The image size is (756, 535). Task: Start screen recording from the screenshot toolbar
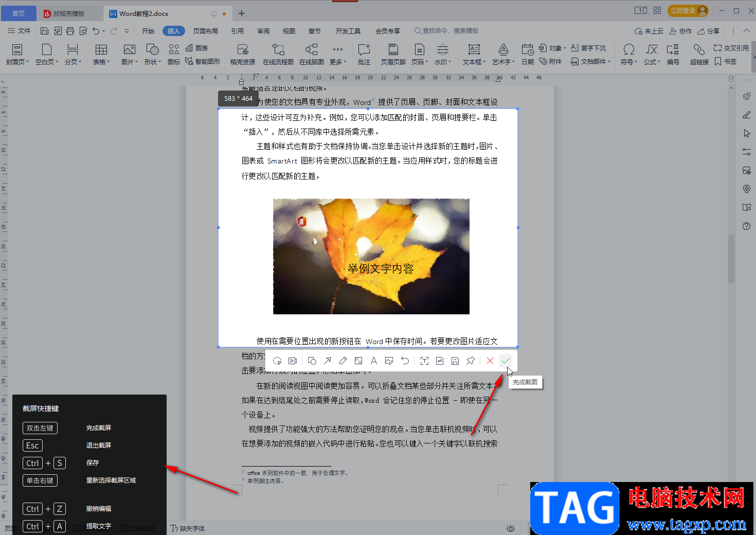(293, 361)
